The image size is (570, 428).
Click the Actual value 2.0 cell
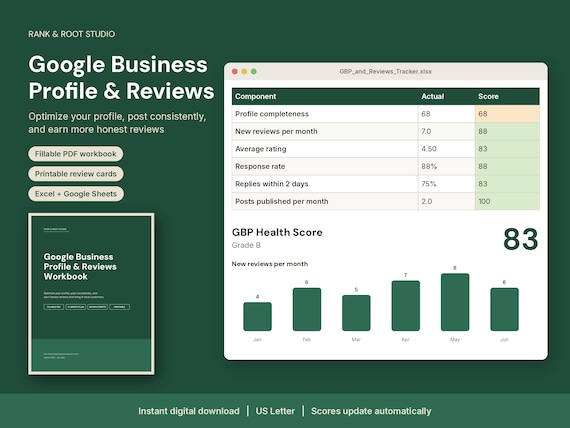tap(446, 201)
